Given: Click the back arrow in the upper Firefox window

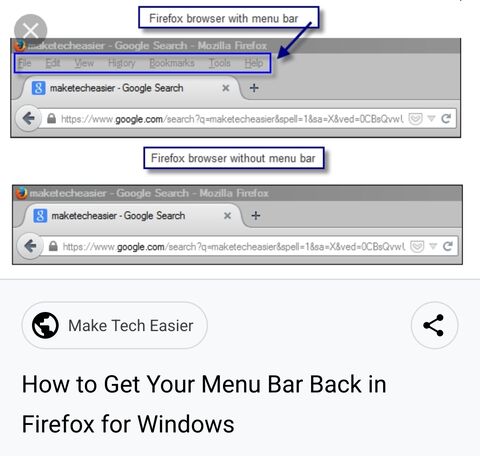Looking at the screenshot, I should click(29, 118).
